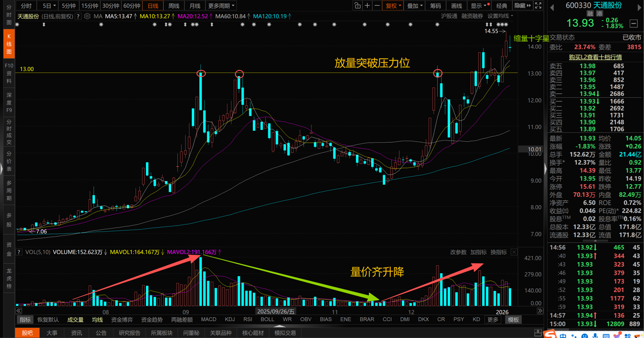
Task: Switch to 周线 weekly period
Action: click(174, 6)
